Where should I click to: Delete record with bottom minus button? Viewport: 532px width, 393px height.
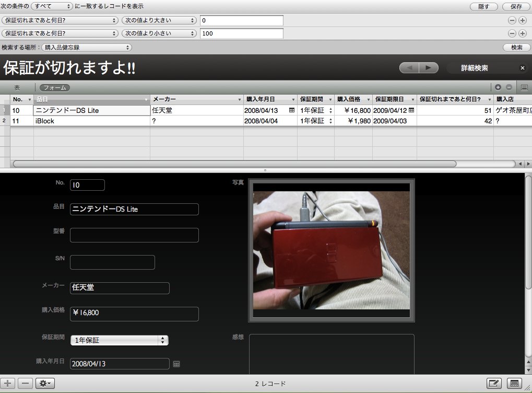25,384
